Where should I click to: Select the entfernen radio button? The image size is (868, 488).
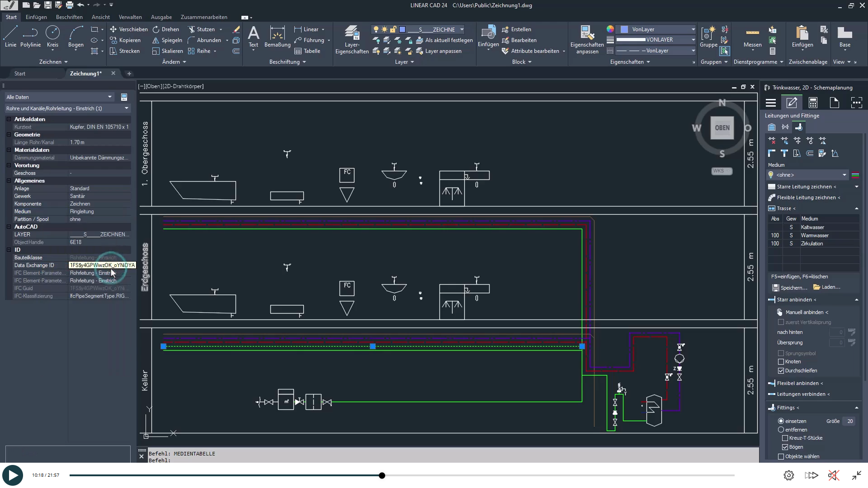coord(781,430)
